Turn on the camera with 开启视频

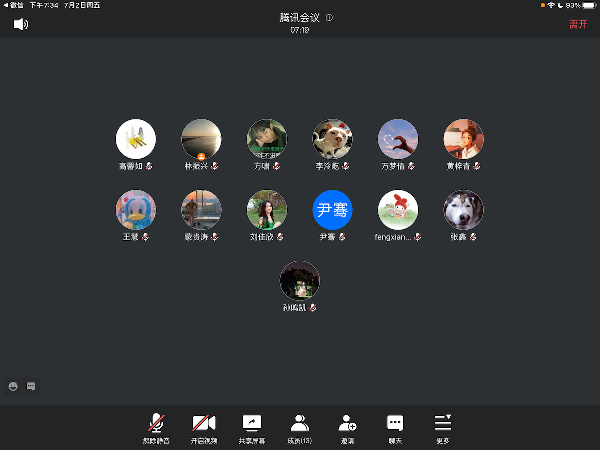[x=204, y=427]
